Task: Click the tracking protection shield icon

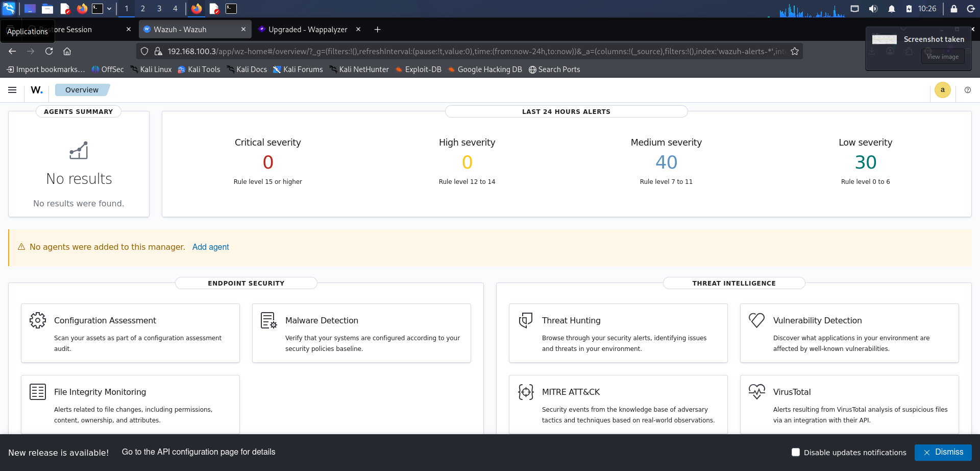Action: pos(144,51)
